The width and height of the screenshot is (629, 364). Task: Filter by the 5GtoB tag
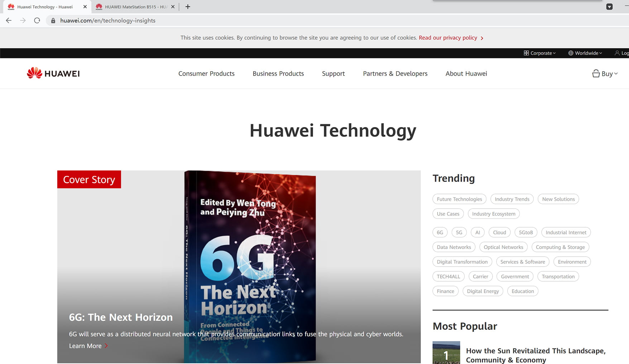[526, 232]
